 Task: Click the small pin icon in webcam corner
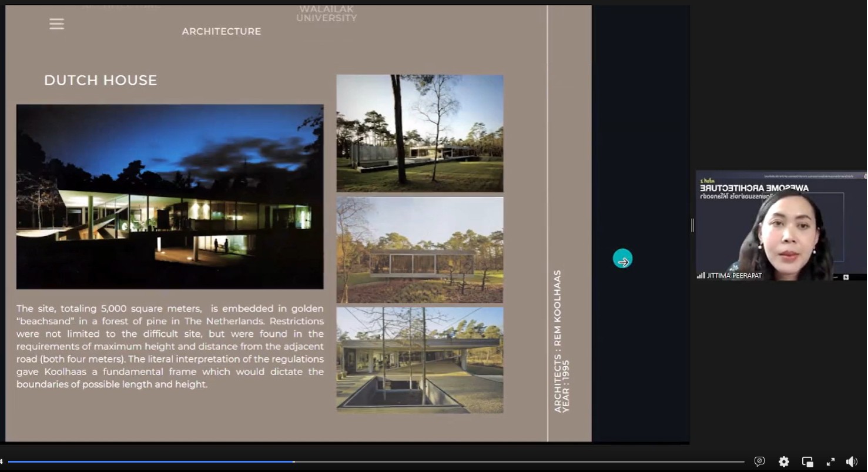click(x=846, y=277)
